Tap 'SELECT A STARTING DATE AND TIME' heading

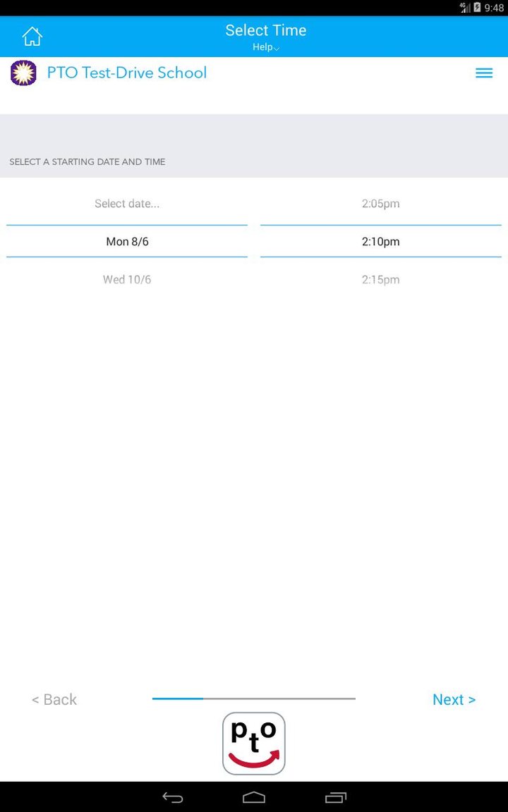point(87,162)
